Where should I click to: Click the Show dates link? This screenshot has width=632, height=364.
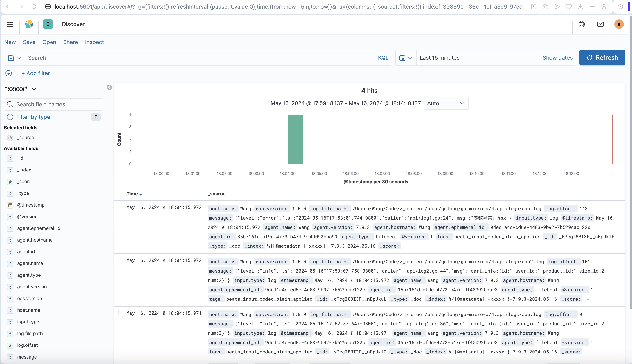coord(557,58)
